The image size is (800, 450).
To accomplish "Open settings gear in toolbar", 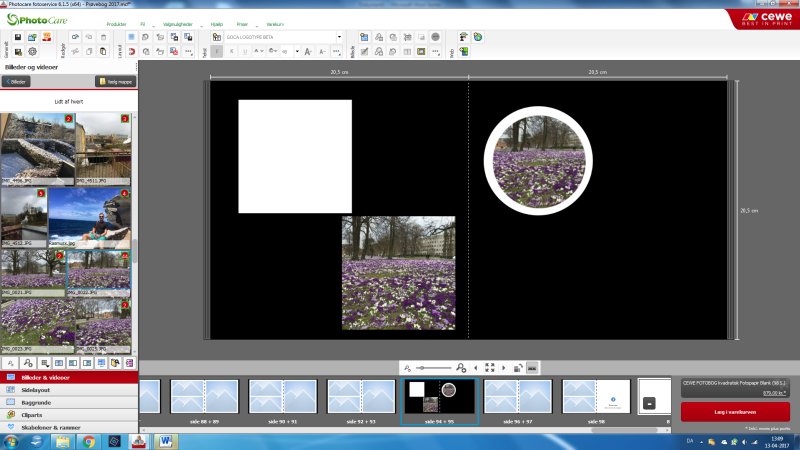I will click(32, 51).
